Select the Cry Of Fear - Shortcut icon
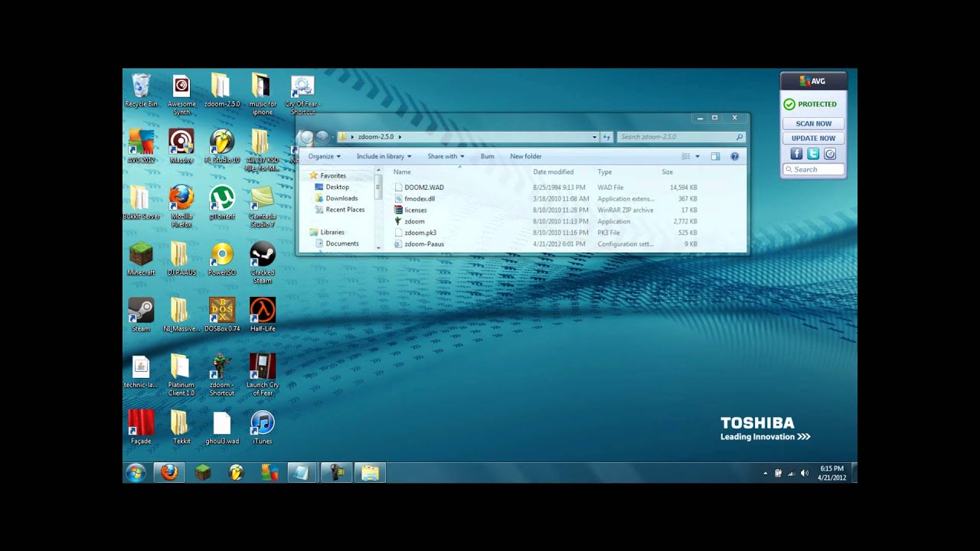 click(x=302, y=95)
